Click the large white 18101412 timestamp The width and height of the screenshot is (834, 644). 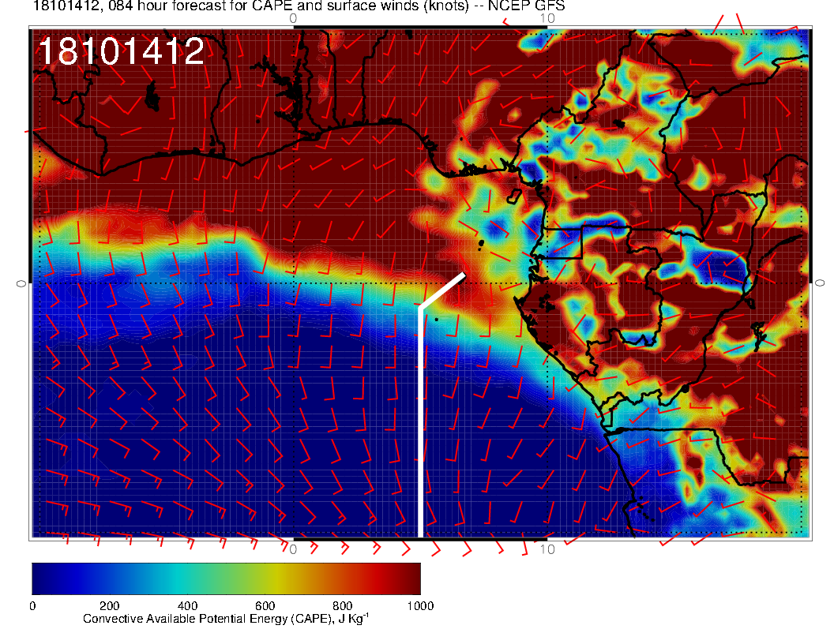pos(121,52)
